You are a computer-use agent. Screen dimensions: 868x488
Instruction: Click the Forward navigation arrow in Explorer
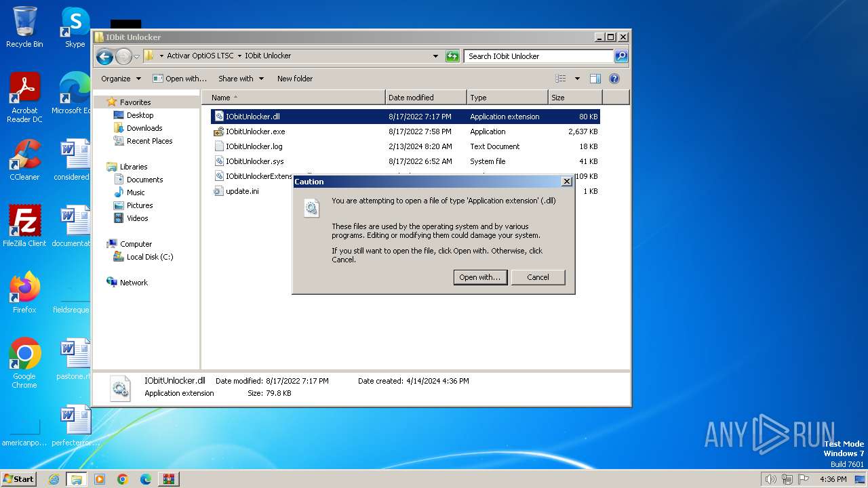[x=123, y=56]
